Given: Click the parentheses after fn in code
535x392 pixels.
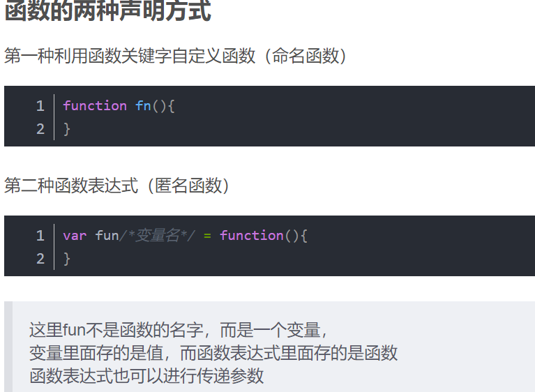Looking at the screenshot, I should click(x=160, y=106).
